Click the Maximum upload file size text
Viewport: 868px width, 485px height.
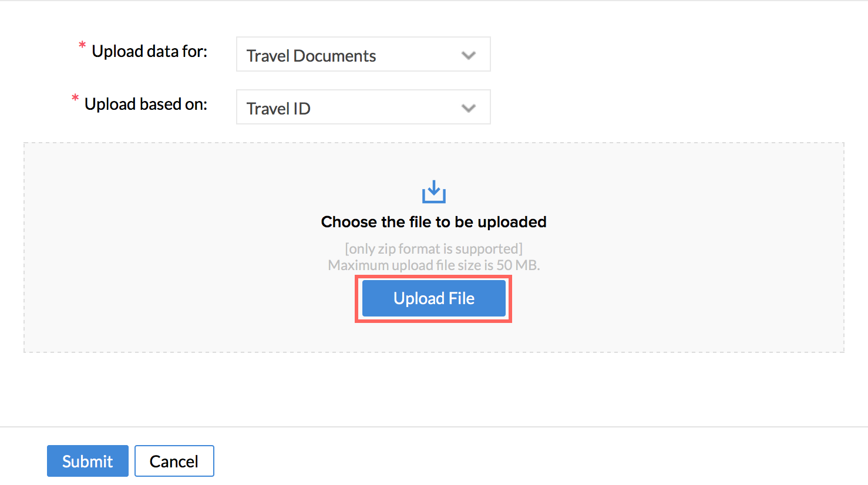pos(433,265)
